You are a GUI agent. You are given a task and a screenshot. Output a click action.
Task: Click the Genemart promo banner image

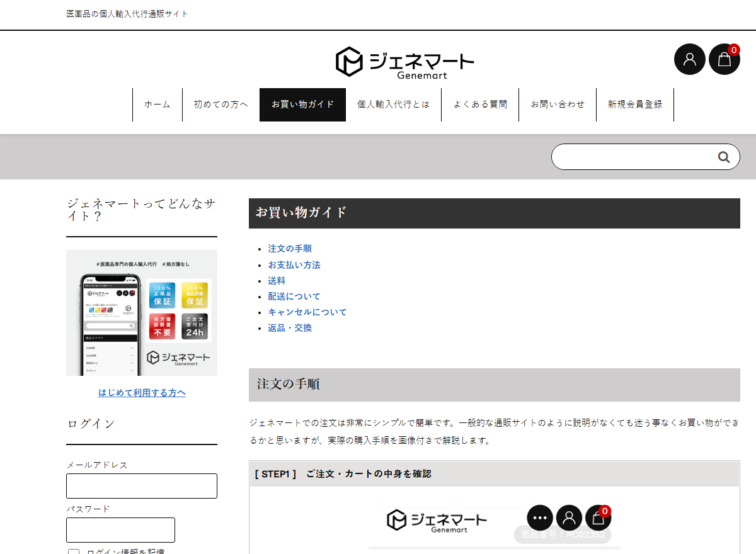(142, 313)
